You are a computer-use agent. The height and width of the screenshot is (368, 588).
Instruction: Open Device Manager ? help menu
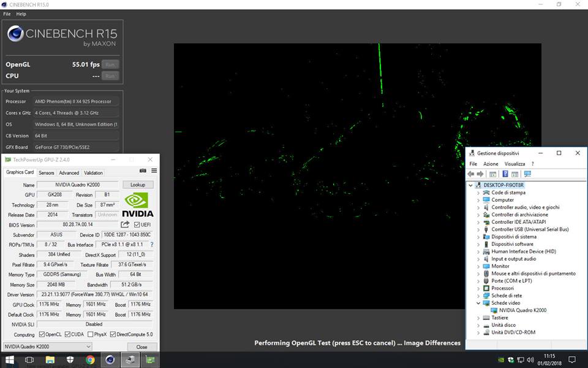coord(532,164)
